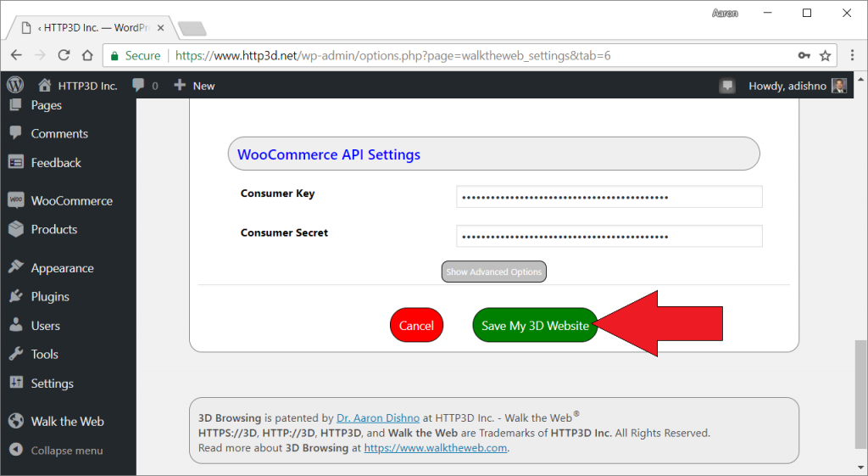
Task: Click the saved password key icon
Action: pos(804,55)
